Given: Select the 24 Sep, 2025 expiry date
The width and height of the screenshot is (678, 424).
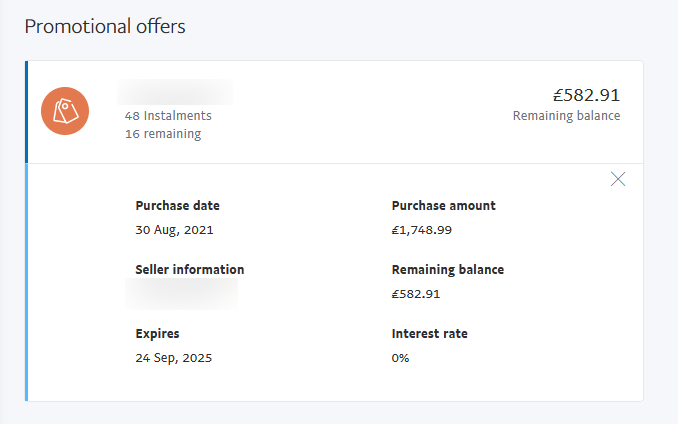Looking at the screenshot, I should [173, 358].
